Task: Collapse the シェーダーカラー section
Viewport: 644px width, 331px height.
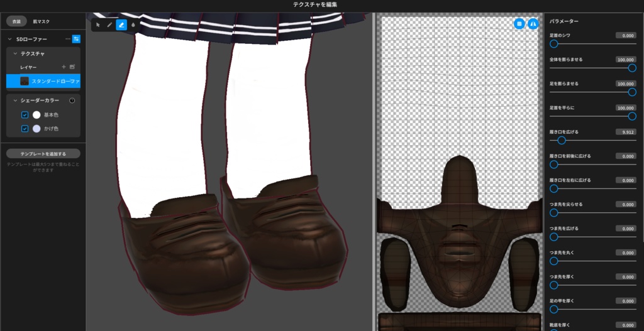Action: 15,100
